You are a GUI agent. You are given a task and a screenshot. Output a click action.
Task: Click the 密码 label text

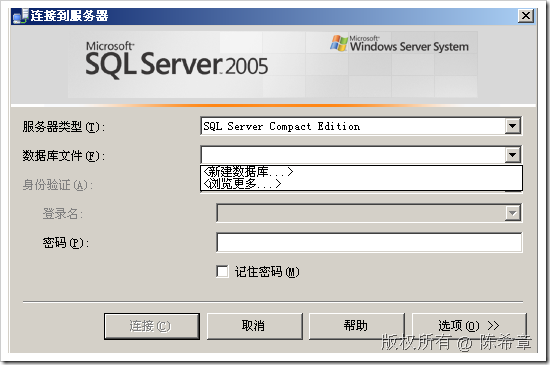(x=66, y=243)
